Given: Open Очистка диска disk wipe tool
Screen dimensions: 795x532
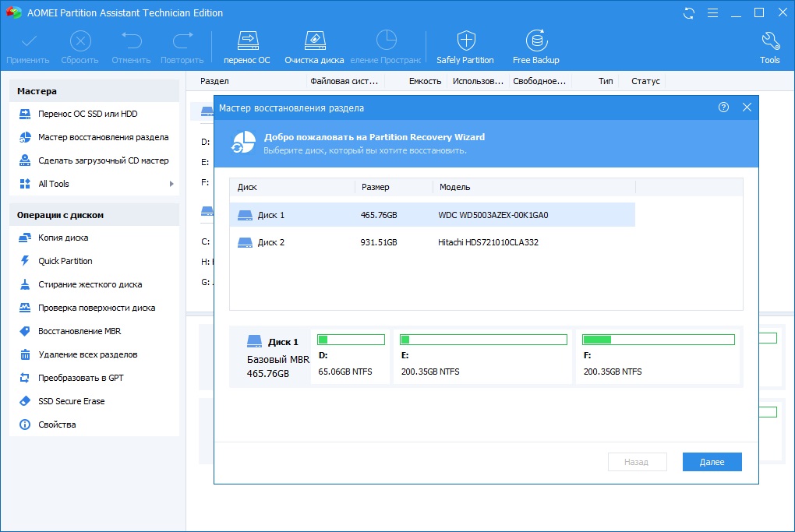Looking at the screenshot, I should (314, 41).
